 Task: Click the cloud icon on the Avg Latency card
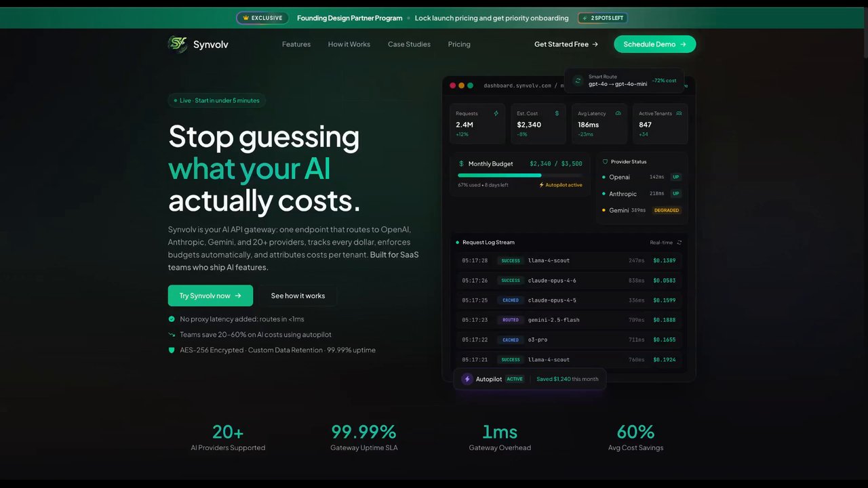[618, 113]
